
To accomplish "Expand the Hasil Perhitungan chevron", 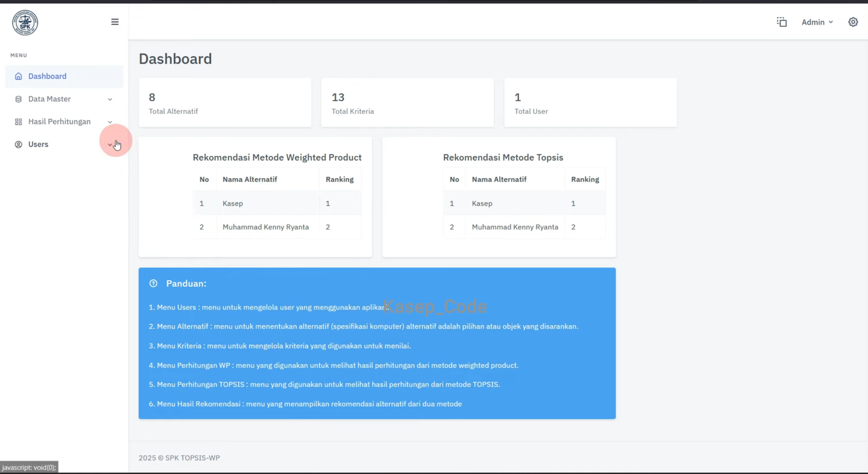I will coord(110,122).
